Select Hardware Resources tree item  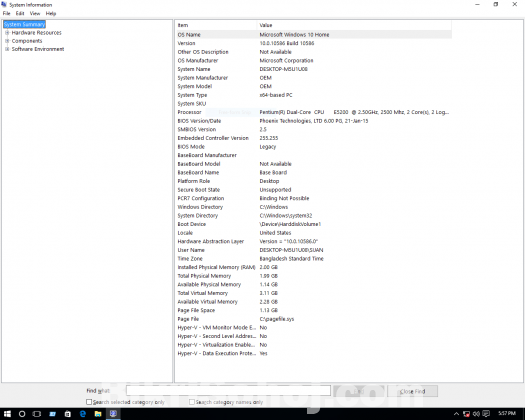[36, 32]
